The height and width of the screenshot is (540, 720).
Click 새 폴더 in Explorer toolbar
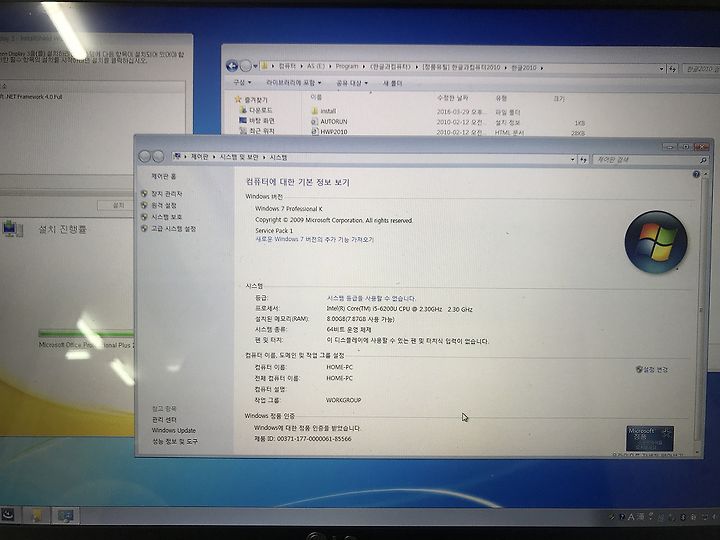click(392, 84)
